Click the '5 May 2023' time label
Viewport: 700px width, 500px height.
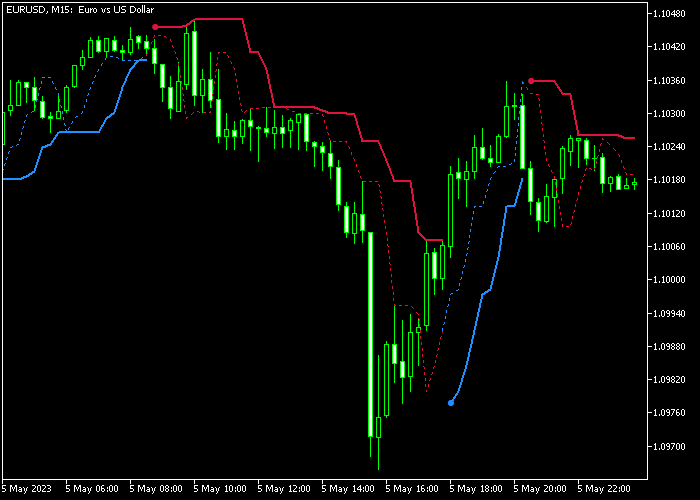[x=27, y=489]
